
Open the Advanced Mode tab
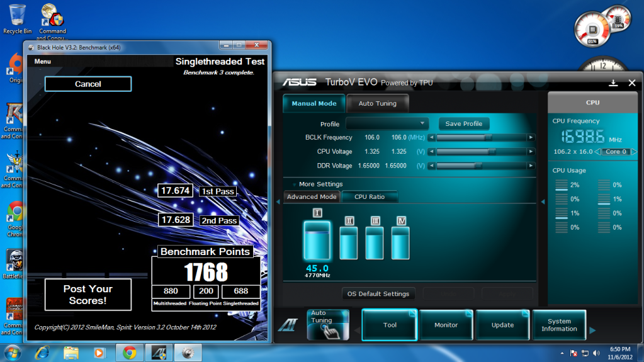pos(312,197)
